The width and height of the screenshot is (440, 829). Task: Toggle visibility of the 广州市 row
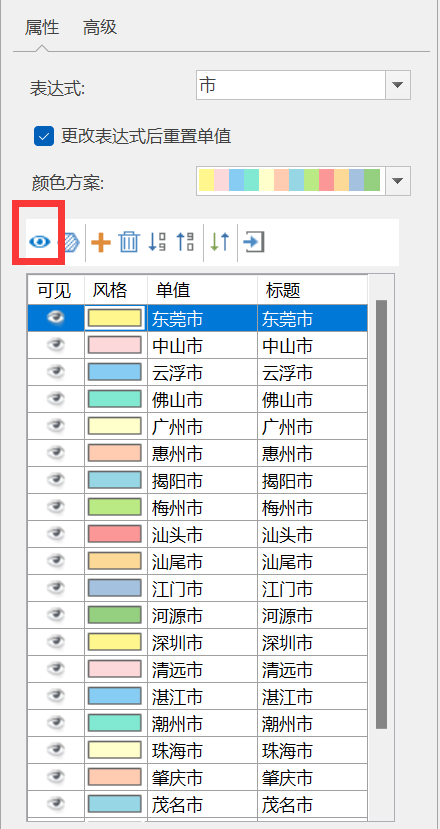[56, 426]
